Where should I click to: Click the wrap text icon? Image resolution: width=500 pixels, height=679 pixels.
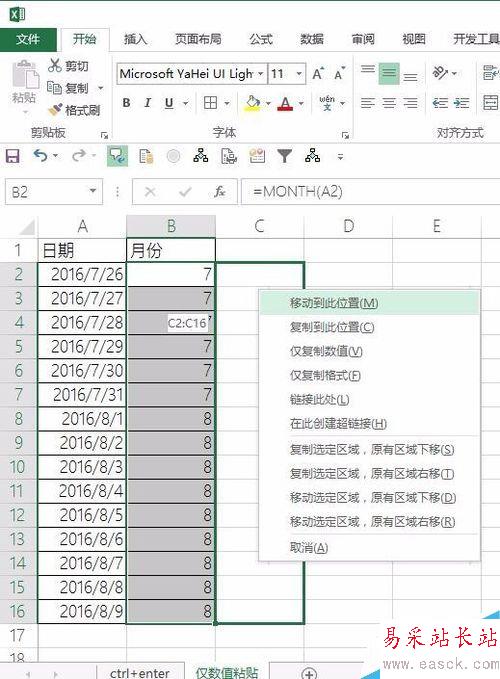click(x=491, y=73)
